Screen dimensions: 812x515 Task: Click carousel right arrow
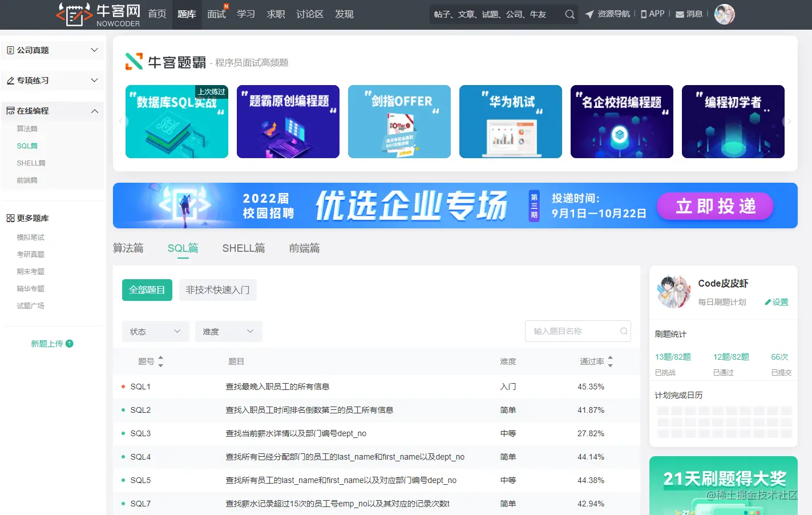click(x=789, y=122)
